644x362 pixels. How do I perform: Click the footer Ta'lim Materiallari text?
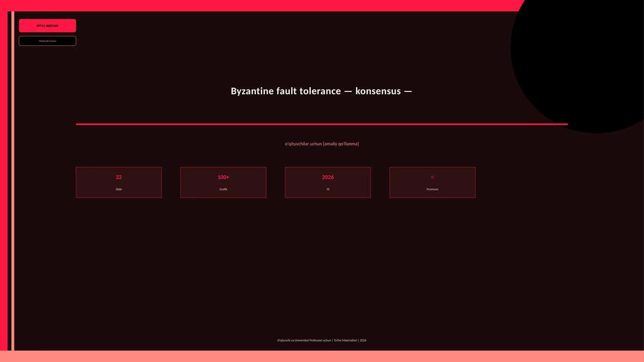tap(345, 340)
